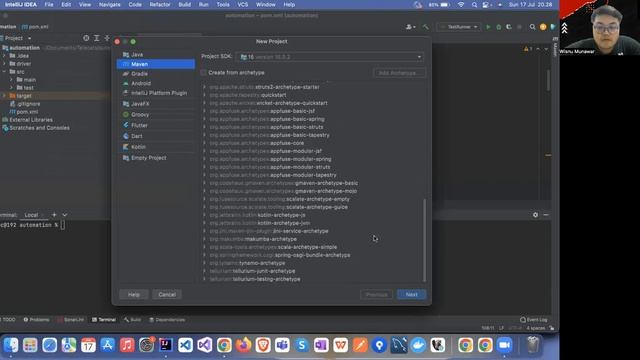Open terminal tabs chevron dropdown

(x=65, y=215)
